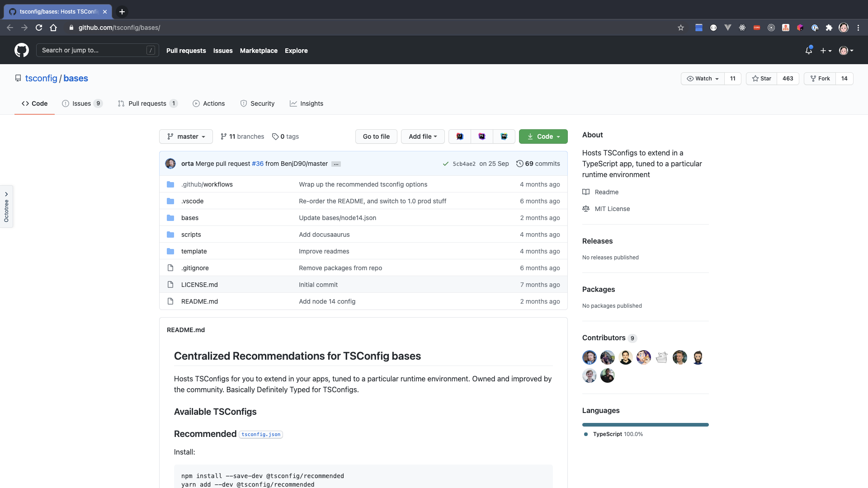Click the TypeScript language bar
Screen dimensions: 868x488
tap(645, 425)
